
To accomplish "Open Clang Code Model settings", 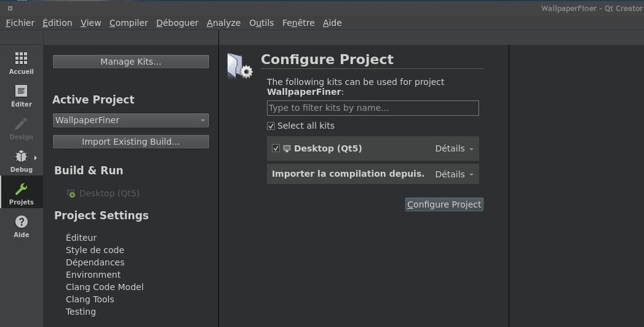I will click(x=105, y=287).
